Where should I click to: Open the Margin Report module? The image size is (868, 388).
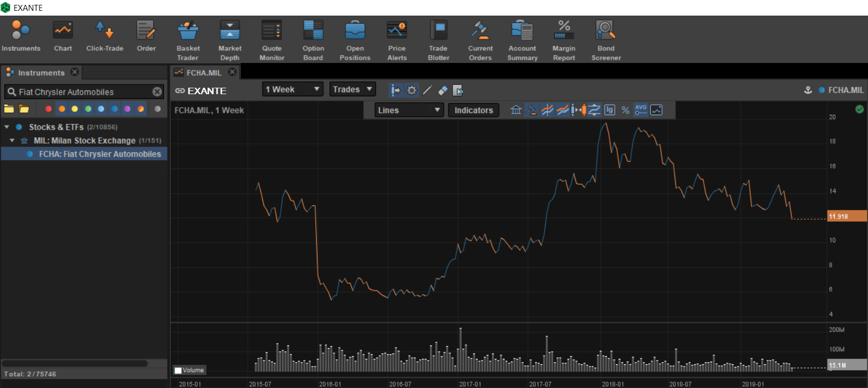click(x=564, y=40)
